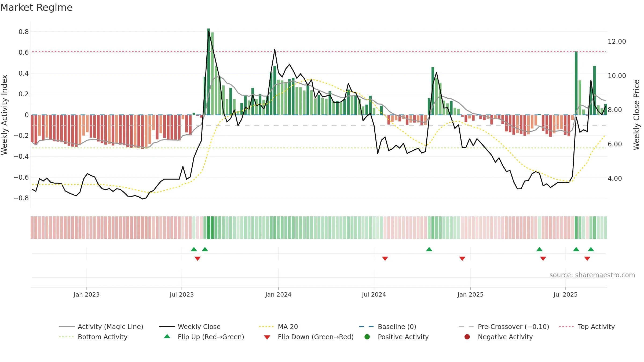Screen dimensions: 644x362
Task: Toggle Bottom Activity legend entry
Action: [x=93, y=337]
